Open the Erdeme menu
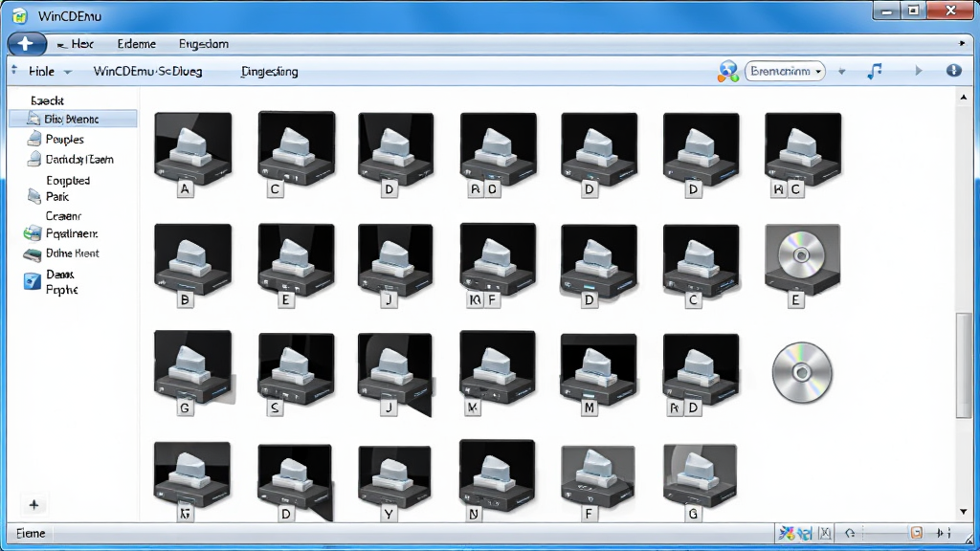This screenshot has height=551, width=980. coord(136,44)
